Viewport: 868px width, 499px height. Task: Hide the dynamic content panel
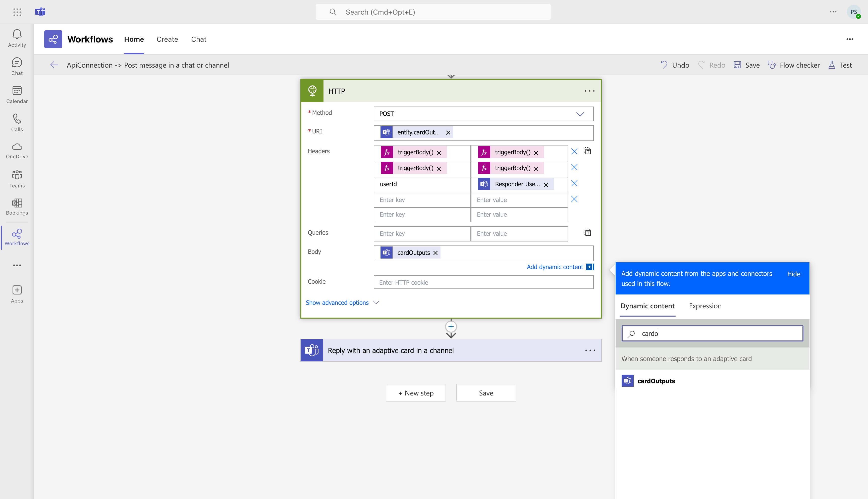coord(793,274)
